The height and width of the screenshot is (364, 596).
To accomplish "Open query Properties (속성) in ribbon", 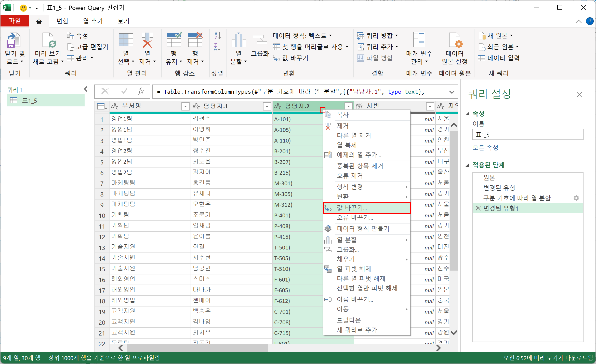I will (77, 35).
